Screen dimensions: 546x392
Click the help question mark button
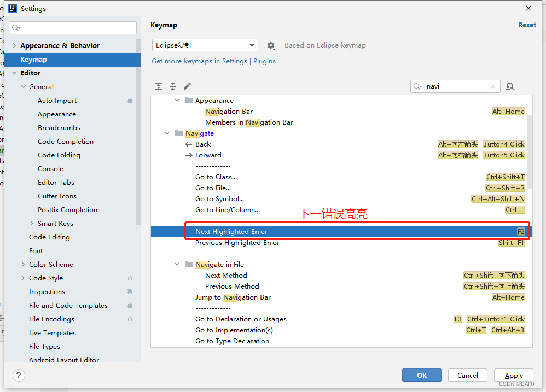click(19, 375)
